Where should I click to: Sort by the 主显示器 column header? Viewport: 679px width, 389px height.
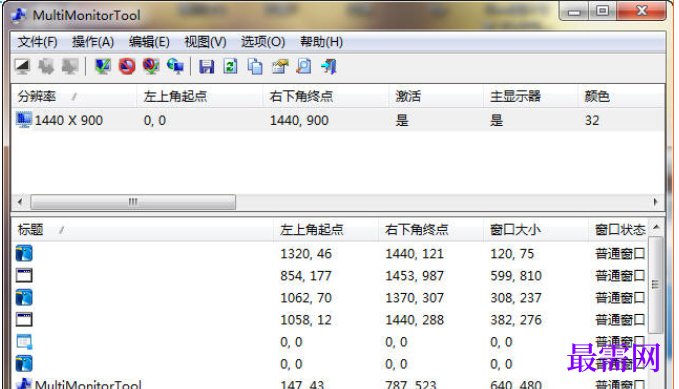531,96
